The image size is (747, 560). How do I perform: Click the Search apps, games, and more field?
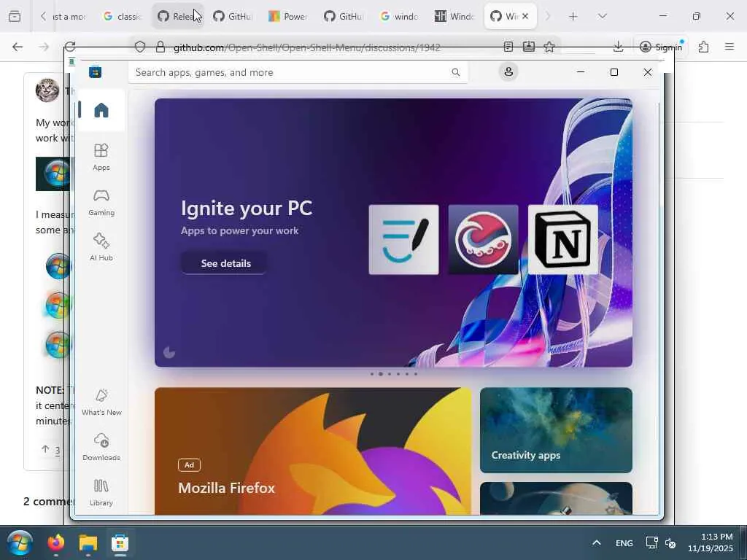298,72
